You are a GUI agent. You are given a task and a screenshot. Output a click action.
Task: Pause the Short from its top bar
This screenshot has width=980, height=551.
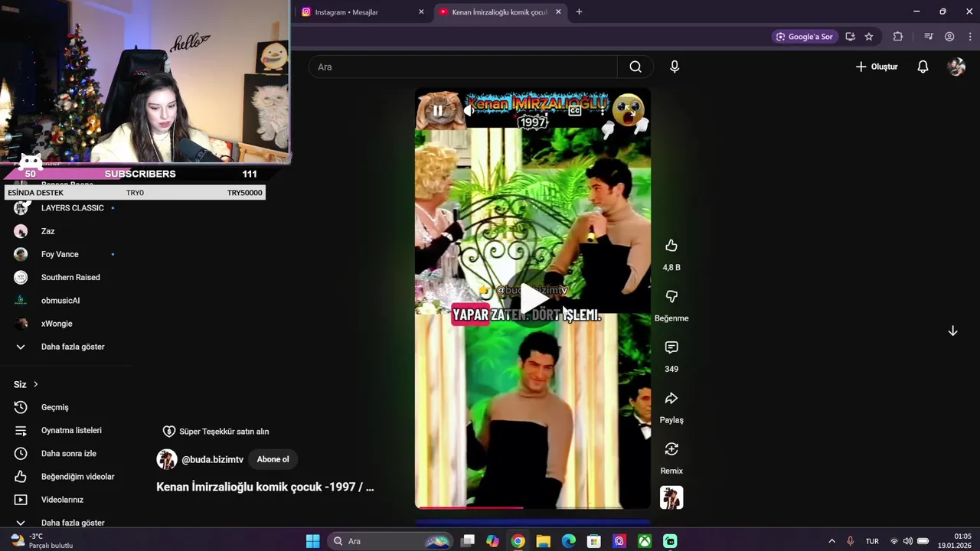point(438,110)
